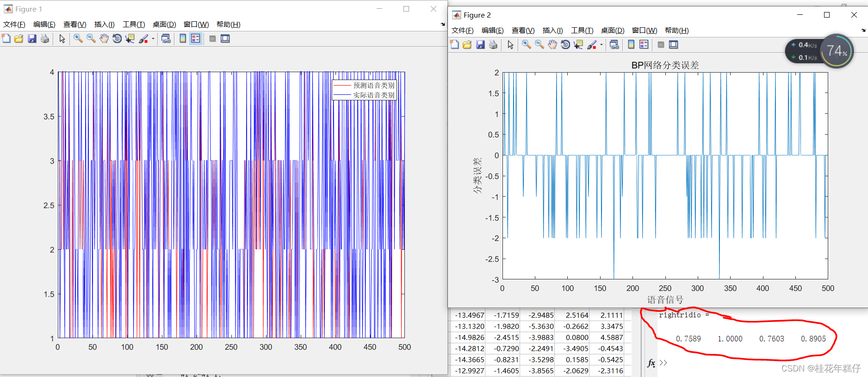
Task: Enable Data Cursor tool in Figure 1
Action: pos(130,38)
